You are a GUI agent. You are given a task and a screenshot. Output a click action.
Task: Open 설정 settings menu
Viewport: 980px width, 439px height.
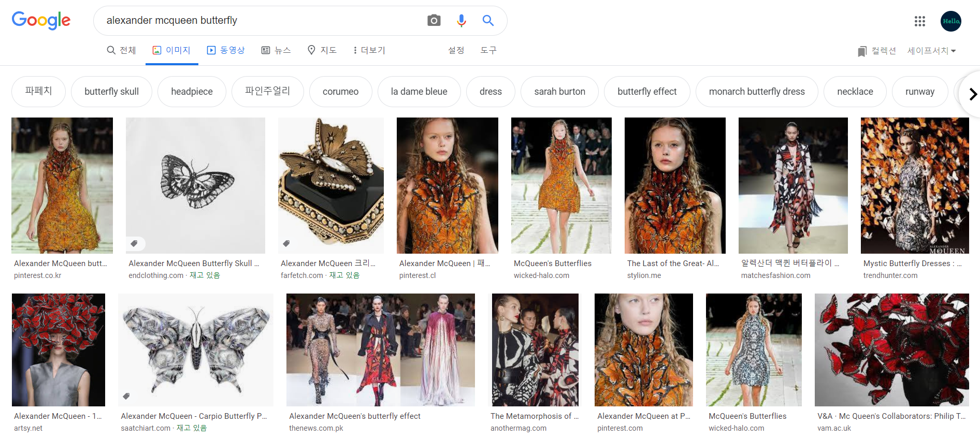point(456,50)
